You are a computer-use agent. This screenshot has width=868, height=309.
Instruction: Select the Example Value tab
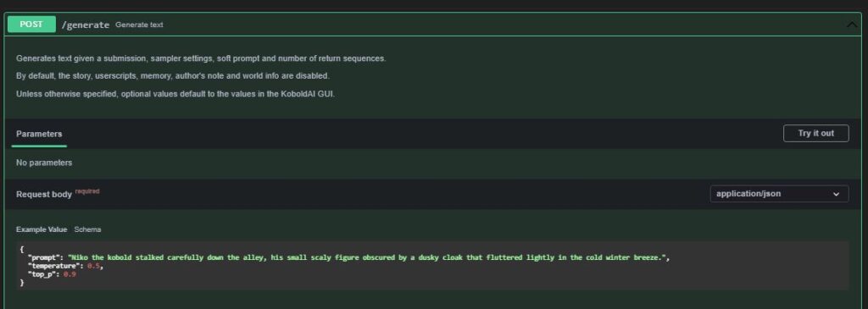click(42, 229)
